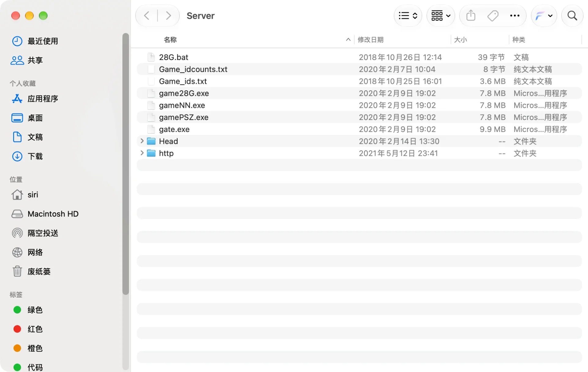Open 文稿 in the sidebar
Screen dimensions: 588x372
click(x=27, y=137)
